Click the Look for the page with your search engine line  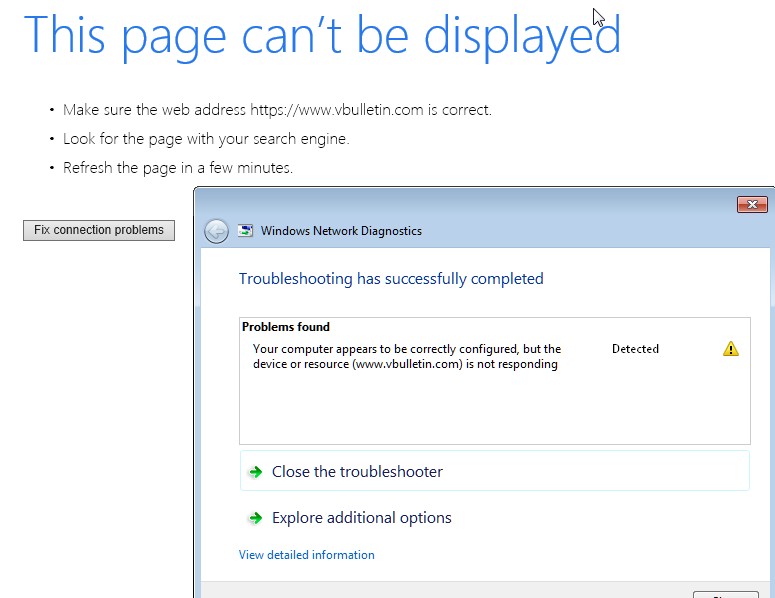[x=206, y=139]
